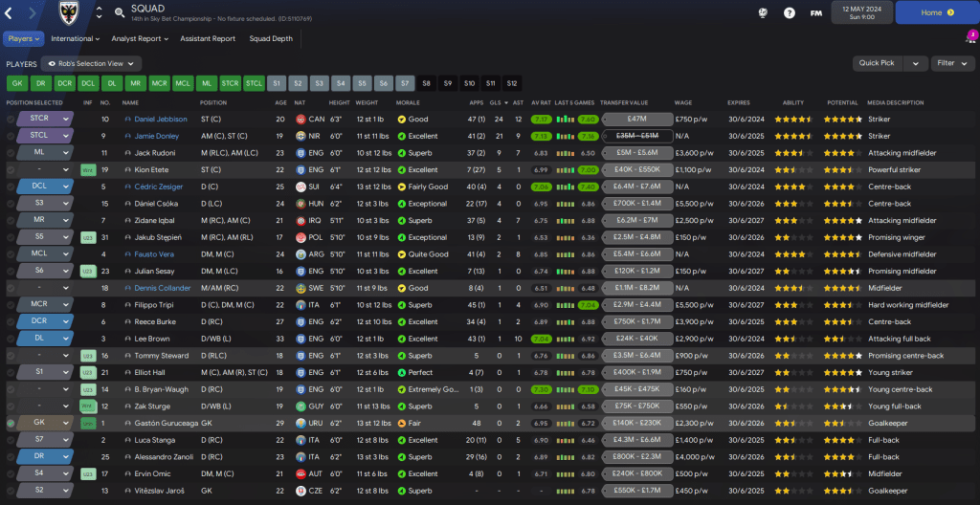Screen dimensions: 980x505
Task: Untick the selection checkbox for Gastón Guruceaga
Action: pos(11,423)
